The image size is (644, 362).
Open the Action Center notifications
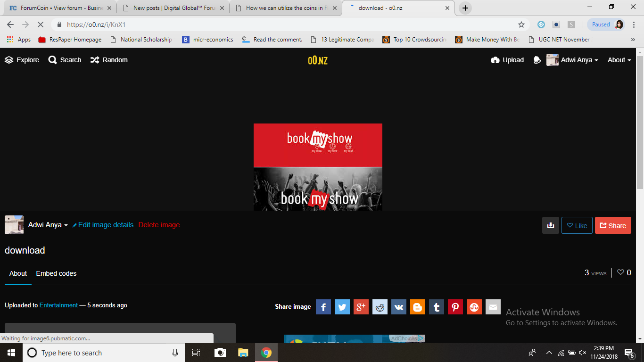(629, 353)
